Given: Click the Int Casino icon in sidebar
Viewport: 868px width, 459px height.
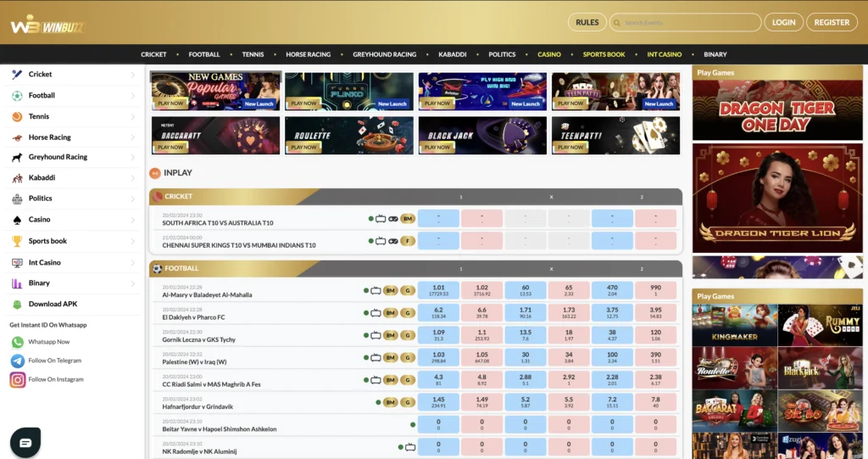Looking at the screenshot, I should (x=17, y=263).
